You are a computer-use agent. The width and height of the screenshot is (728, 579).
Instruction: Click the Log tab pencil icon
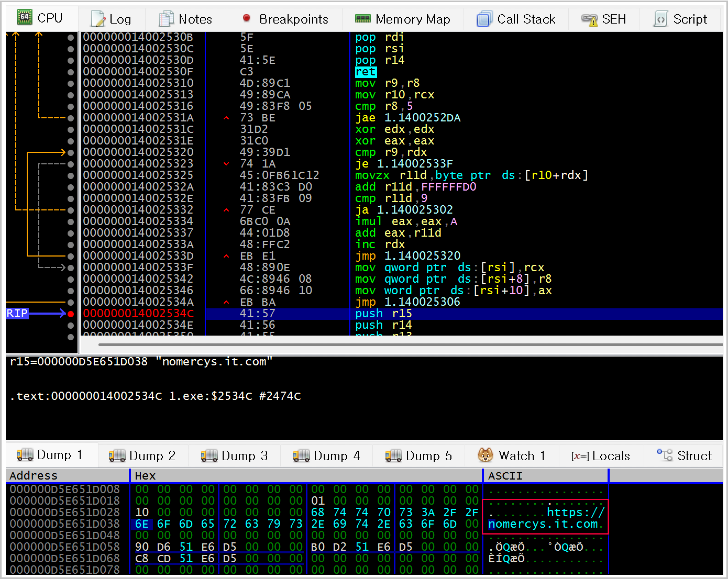pyautogui.click(x=98, y=18)
